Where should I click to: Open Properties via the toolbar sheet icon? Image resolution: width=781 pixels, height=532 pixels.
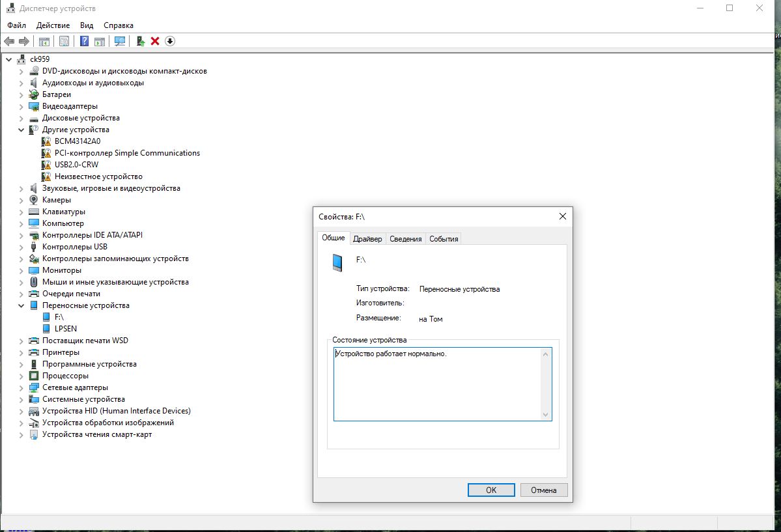(x=64, y=41)
